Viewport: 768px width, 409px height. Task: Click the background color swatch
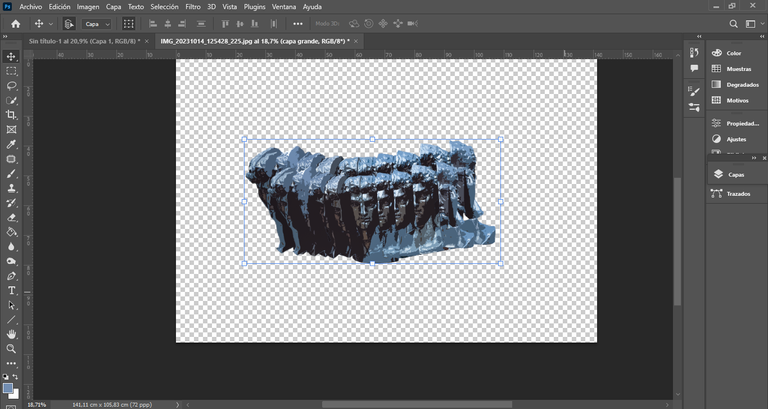(x=15, y=394)
